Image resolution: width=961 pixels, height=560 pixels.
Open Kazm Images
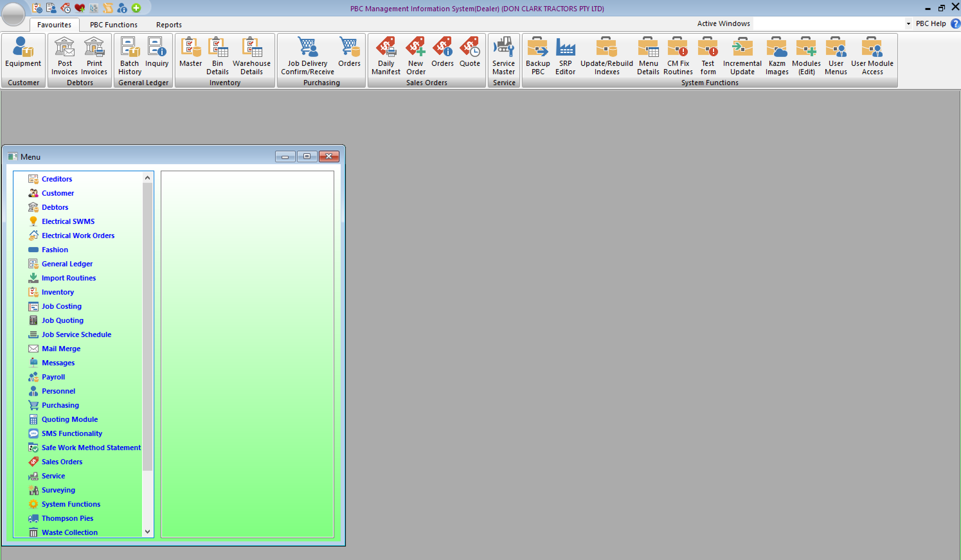tap(777, 56)
